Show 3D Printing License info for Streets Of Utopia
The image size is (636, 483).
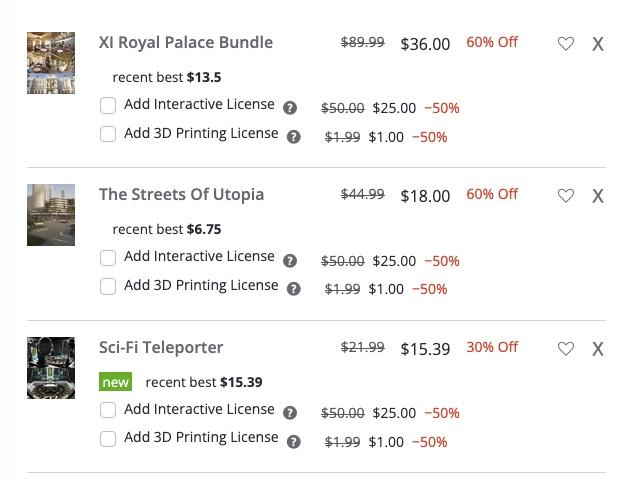(294, 289)
